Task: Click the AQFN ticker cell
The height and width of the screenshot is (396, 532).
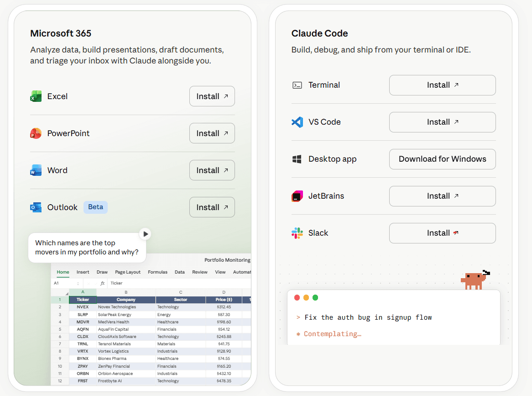Action: point(83,329)
